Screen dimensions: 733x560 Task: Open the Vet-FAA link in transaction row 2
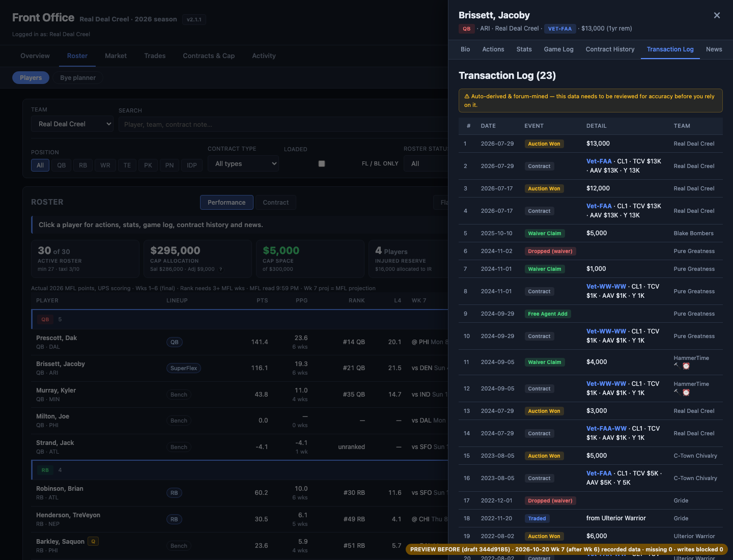[x=599, y=161]
